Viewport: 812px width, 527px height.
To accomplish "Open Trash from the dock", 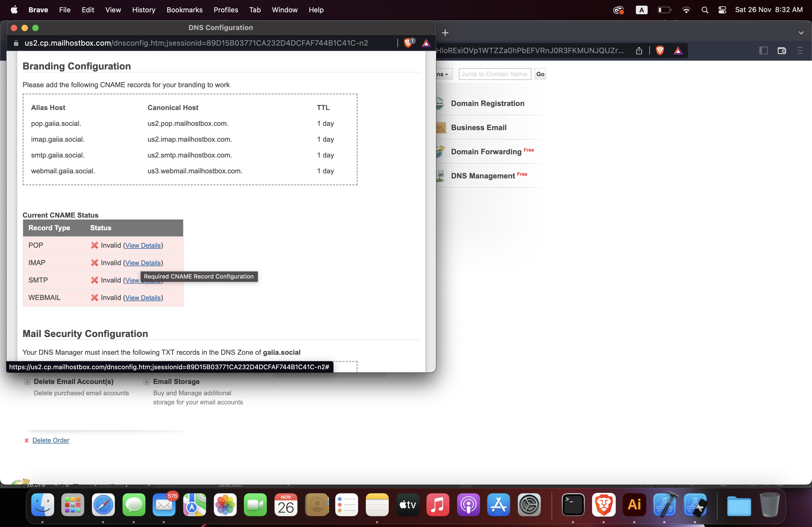I will pos(770,504).
